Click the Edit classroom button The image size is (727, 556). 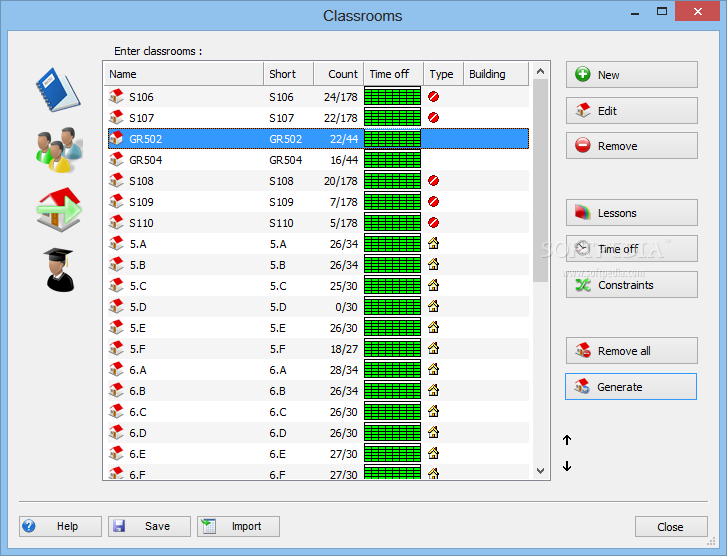(631, 110)
